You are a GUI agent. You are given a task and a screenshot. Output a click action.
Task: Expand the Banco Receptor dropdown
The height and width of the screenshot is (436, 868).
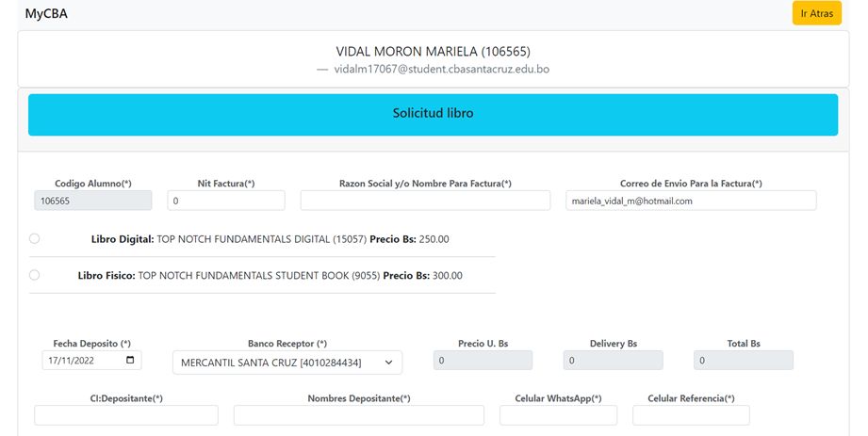[287, 363]
